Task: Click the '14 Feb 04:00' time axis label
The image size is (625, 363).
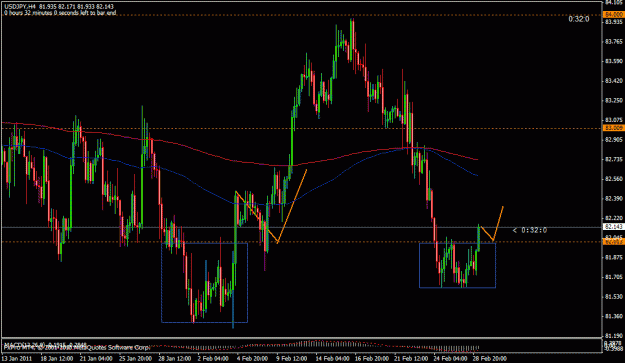Action: [x=332, y=358]
